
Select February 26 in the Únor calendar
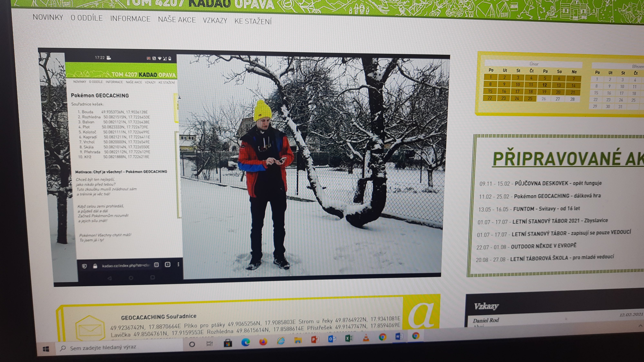[x=544, y=99]
